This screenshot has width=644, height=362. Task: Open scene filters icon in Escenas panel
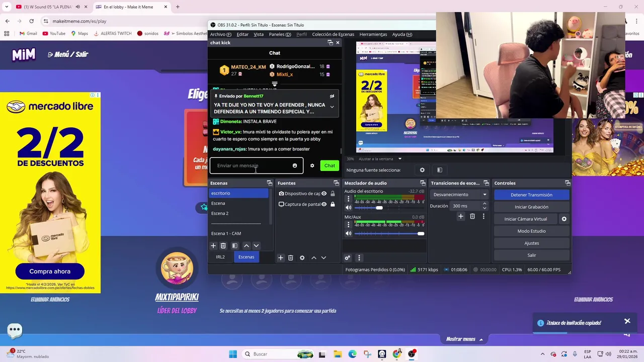(234, 246)
